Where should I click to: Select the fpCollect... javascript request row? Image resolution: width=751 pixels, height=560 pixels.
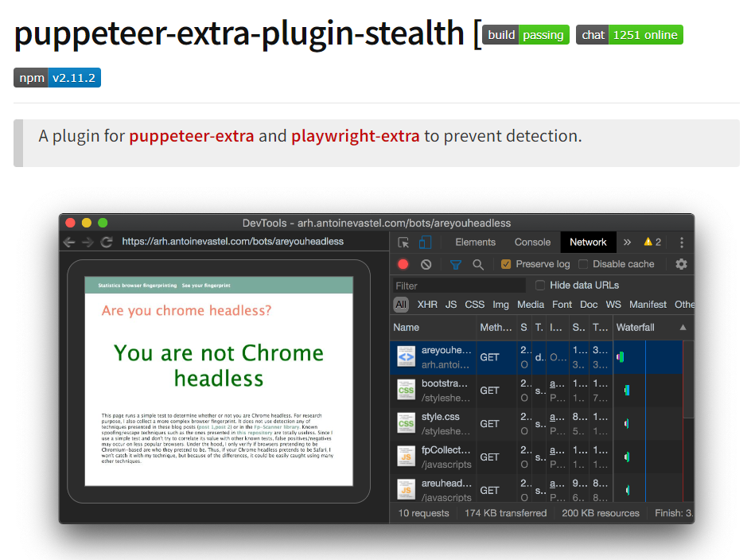click(x=536, y=457)
